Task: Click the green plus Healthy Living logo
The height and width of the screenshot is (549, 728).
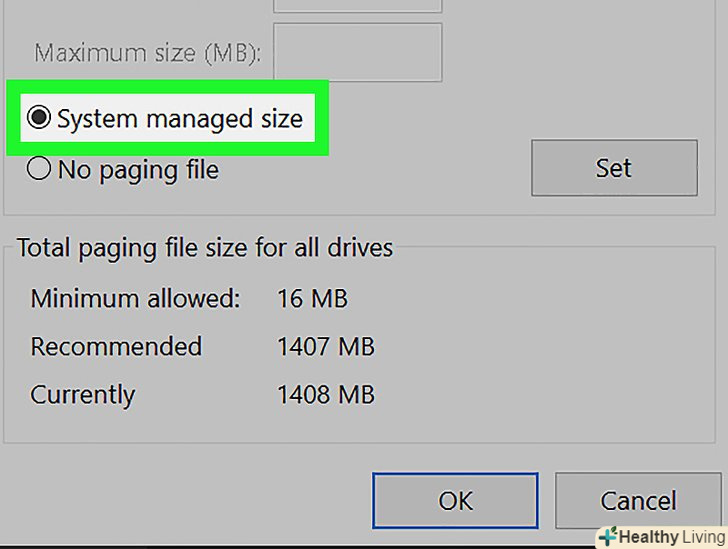Action: [607, 536]
